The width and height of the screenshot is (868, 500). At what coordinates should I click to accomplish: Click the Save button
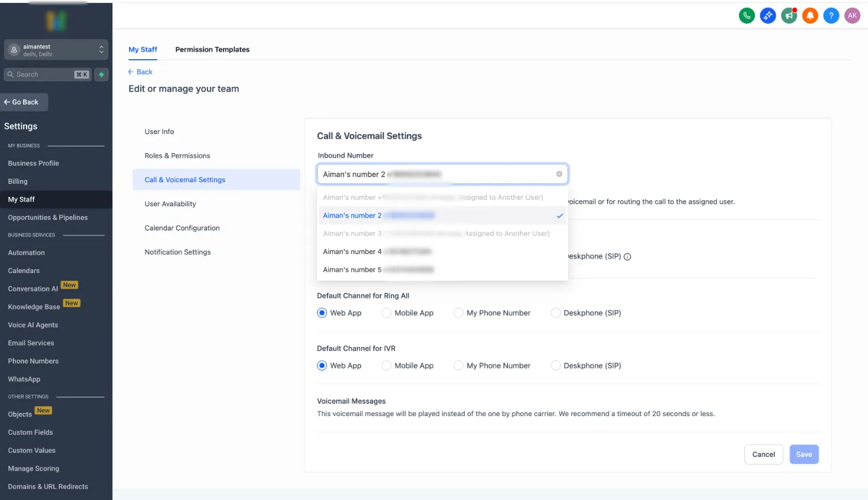coord(804,454)
